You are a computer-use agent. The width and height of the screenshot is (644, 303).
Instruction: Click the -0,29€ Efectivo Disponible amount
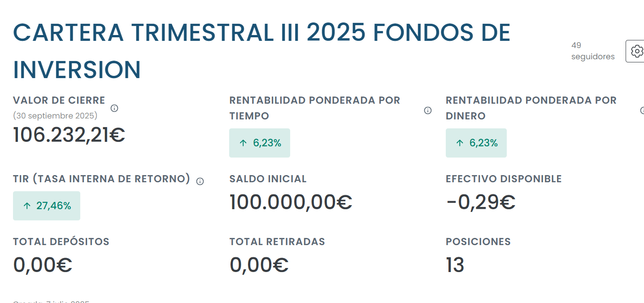(481, 202)
